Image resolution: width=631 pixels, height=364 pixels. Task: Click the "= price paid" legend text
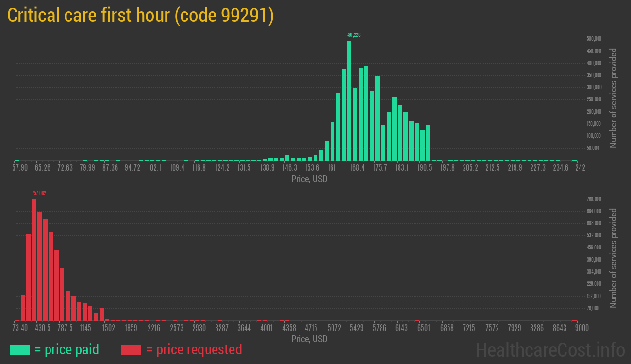point(66,349)
